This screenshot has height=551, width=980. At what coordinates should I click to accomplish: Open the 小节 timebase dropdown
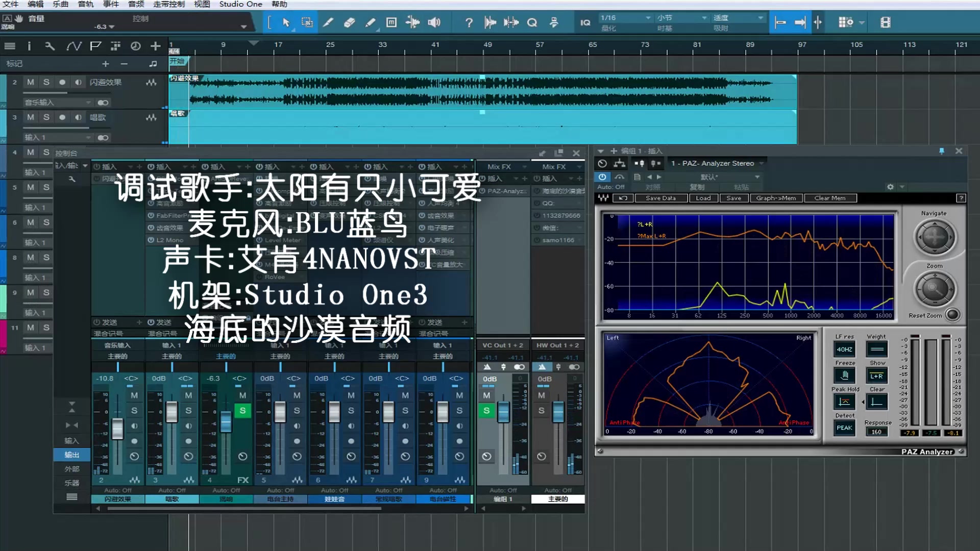pos(682,18)
